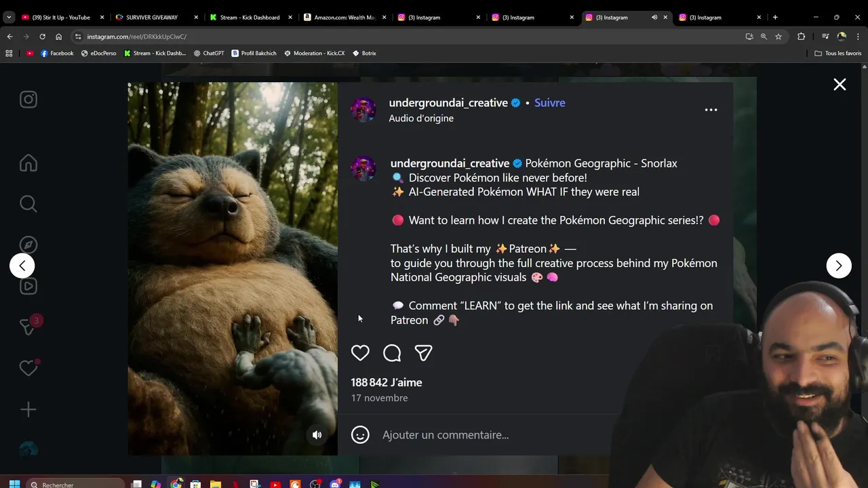Switch to Amazon.com Wealth tab
The width and height of the screenshot is (868, 488).
tap(344, 18)
